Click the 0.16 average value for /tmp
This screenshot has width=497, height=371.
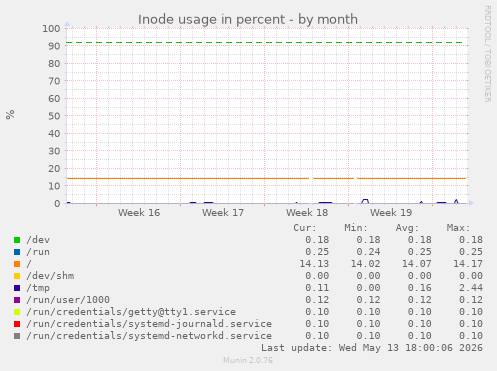[x=420, y=288]
